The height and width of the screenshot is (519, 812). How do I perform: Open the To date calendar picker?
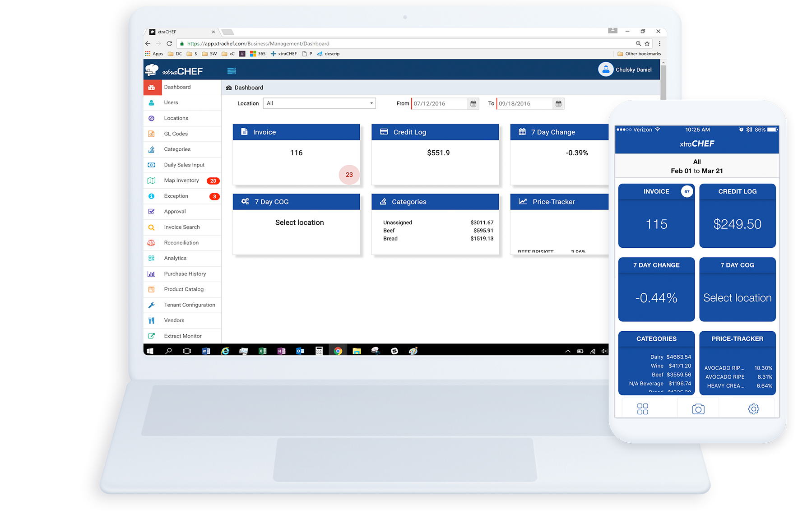point(559,103)
